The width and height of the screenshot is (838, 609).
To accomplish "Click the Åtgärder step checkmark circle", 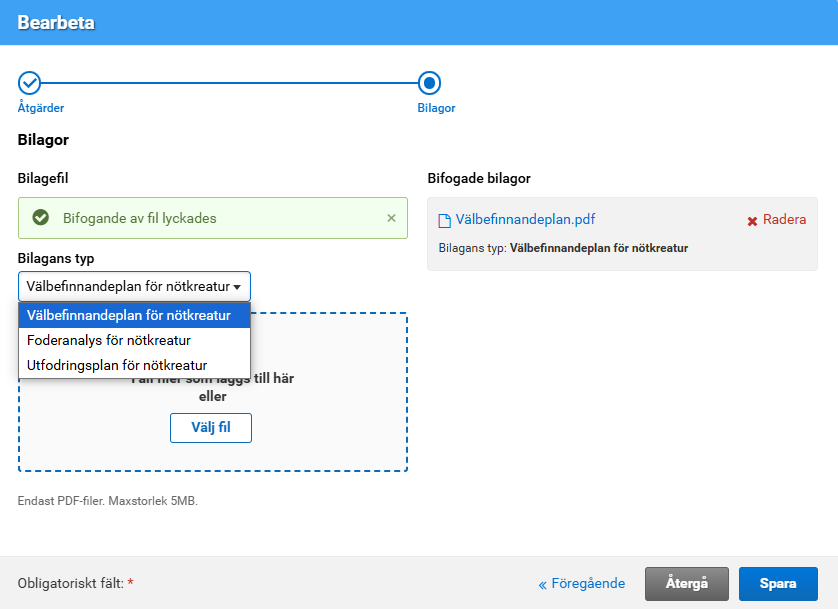I will pyautogui.click(x=30, y=83).
